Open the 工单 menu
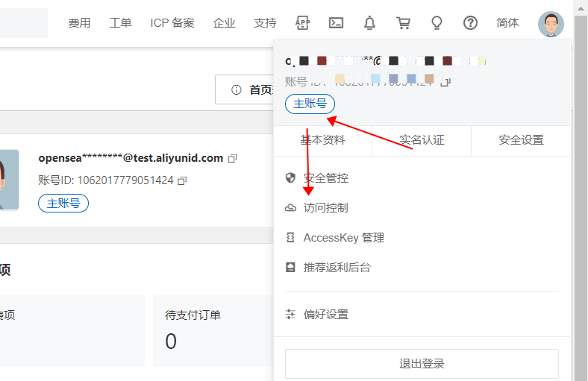This screenshot has height=381, width=588. (x=120, y=23)
